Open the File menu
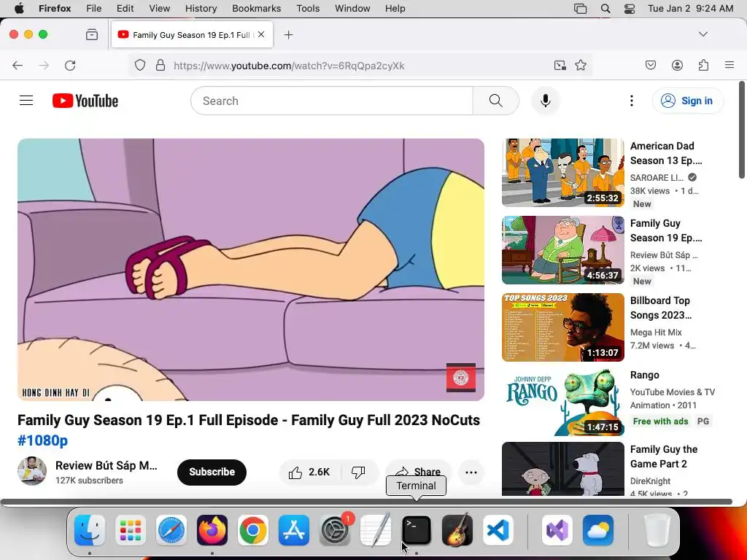This screenshot has height=560, width=747. (93, 9)
